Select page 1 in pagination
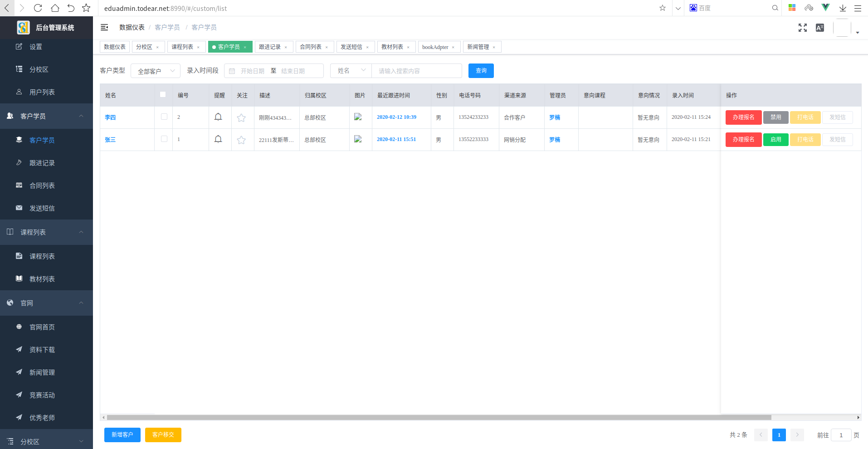Viewport: 868px width, 449px height. point(779,435)
